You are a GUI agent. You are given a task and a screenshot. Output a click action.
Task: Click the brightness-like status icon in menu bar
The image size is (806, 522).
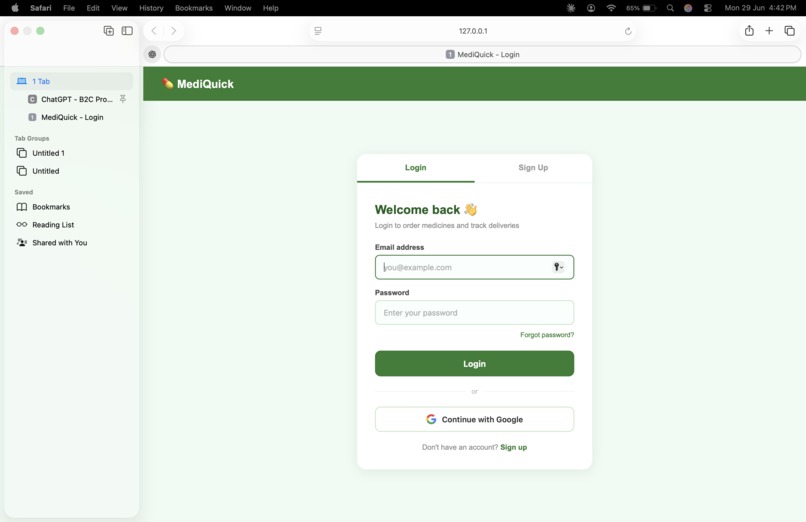click(x=571, y=8)
